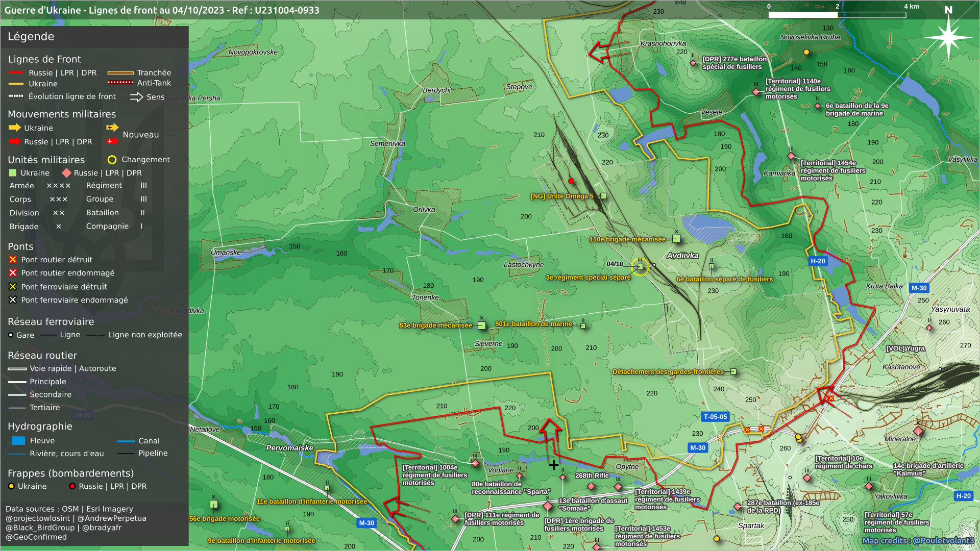Click the scale bar at top

point(837,15)
